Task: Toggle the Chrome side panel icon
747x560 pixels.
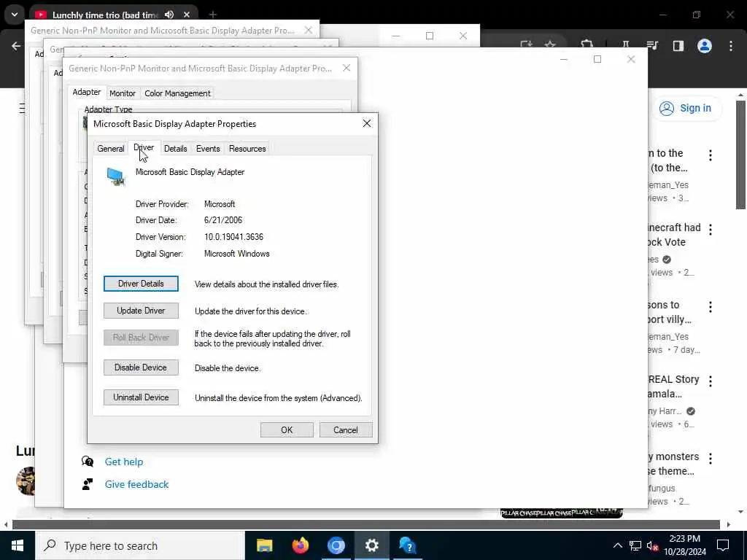Action: pyautogui.click(x=678, y=46)
